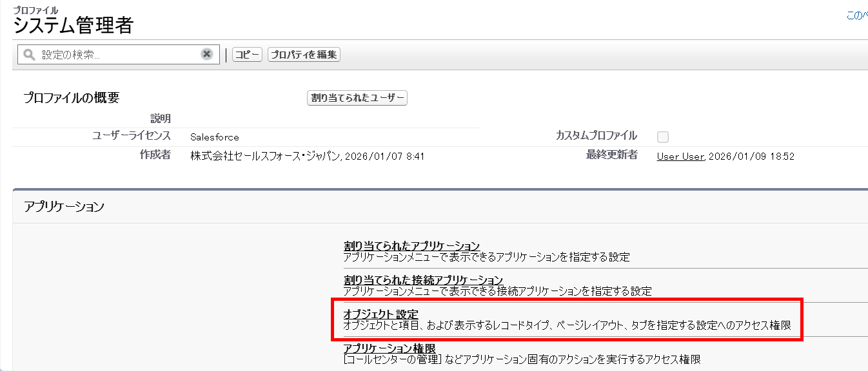This screenshot has width=868, height=371.
Task: Click the コピー button
Action: [246, 54]
